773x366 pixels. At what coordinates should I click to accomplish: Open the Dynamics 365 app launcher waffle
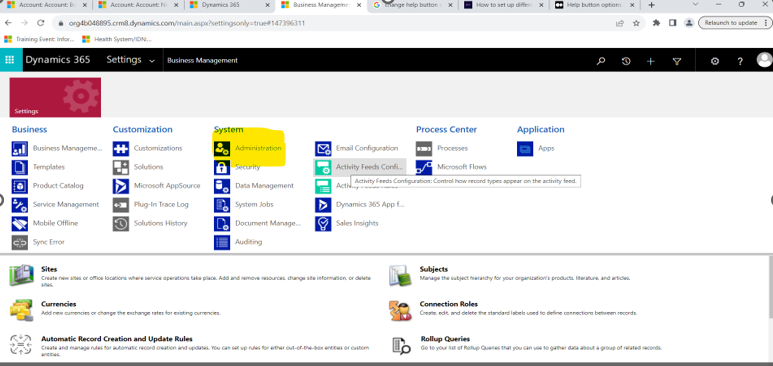[x=10, y=60]
